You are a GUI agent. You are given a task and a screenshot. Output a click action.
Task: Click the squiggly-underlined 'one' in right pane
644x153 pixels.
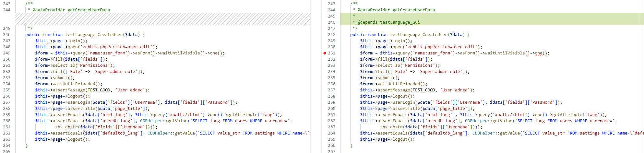pos(538,53)
